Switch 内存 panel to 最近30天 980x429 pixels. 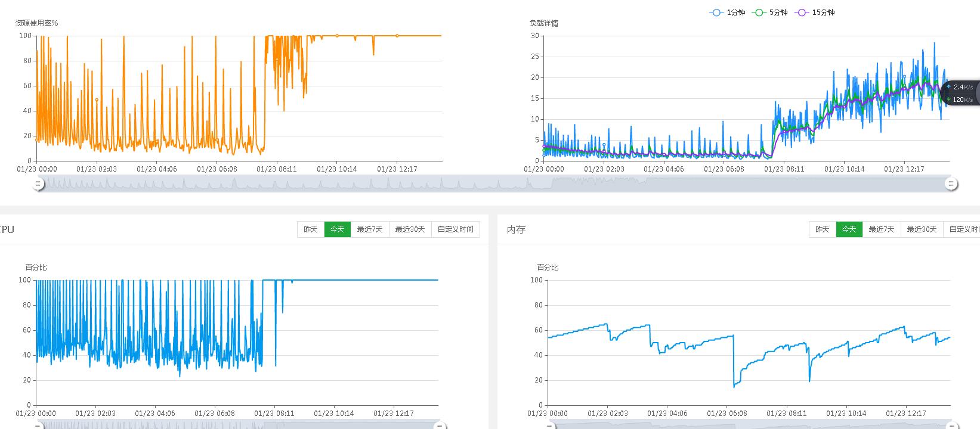(922, 229)
